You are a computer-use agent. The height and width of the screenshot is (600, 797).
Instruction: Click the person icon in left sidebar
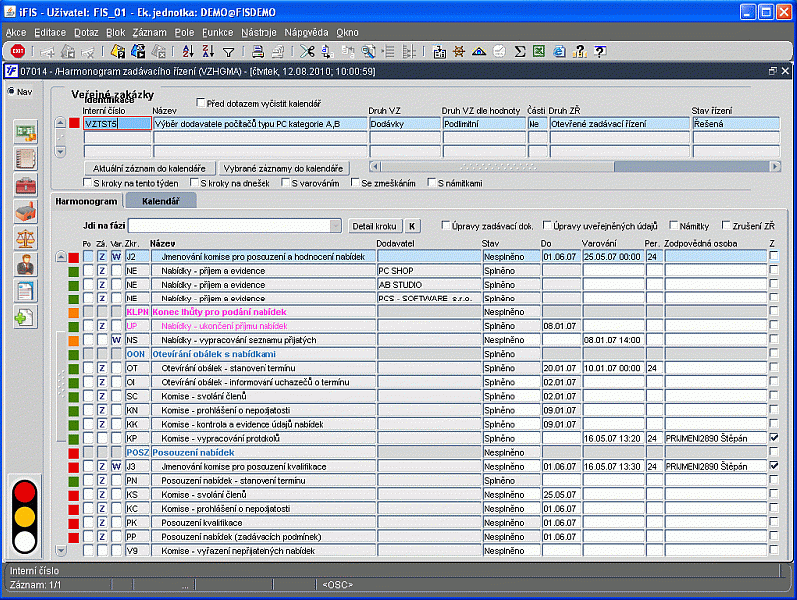coord(25,264)
